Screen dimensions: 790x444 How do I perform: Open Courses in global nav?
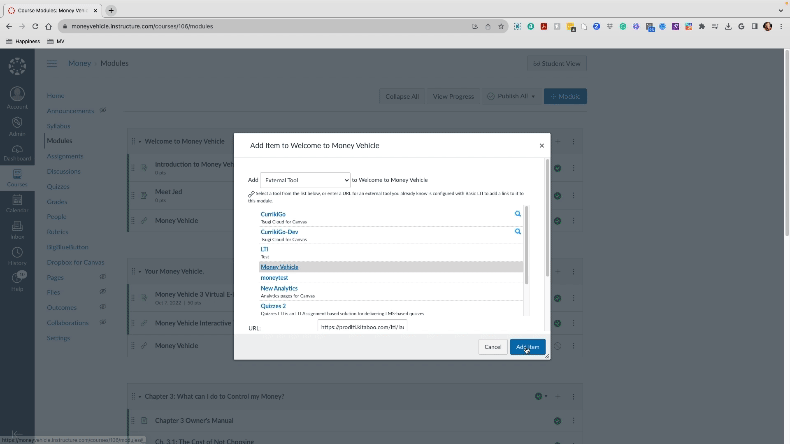(17, 178)
